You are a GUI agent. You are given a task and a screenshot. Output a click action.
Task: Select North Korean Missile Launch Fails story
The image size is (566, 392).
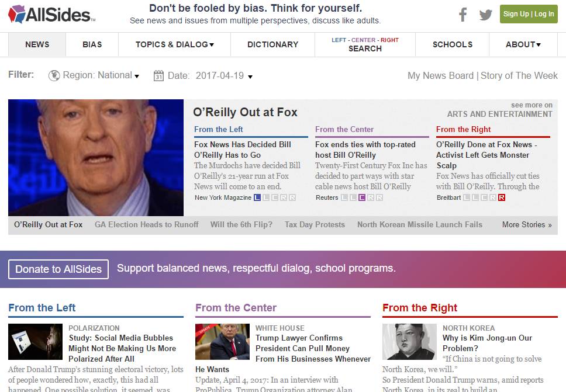[420, 224]
